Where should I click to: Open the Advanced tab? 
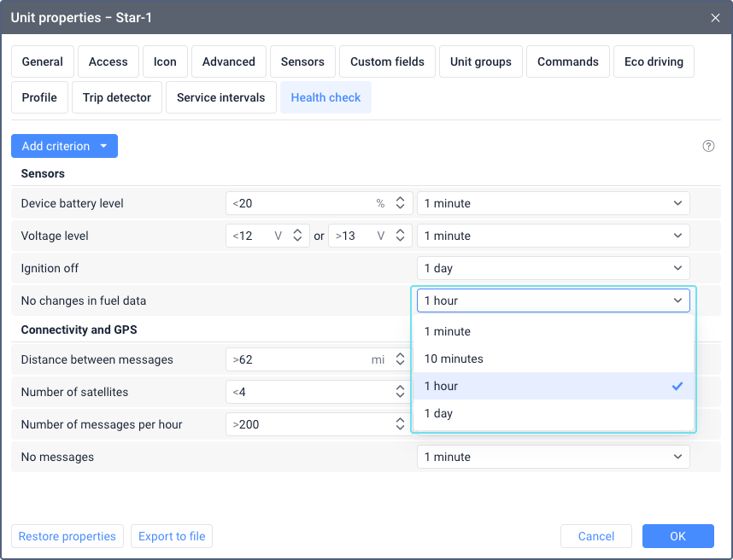229,61
